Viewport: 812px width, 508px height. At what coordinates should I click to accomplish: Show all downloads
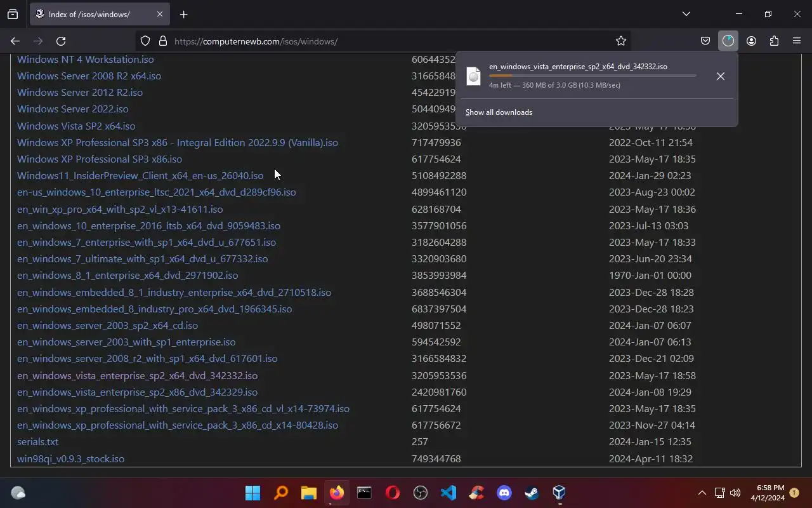coord(499,112)
